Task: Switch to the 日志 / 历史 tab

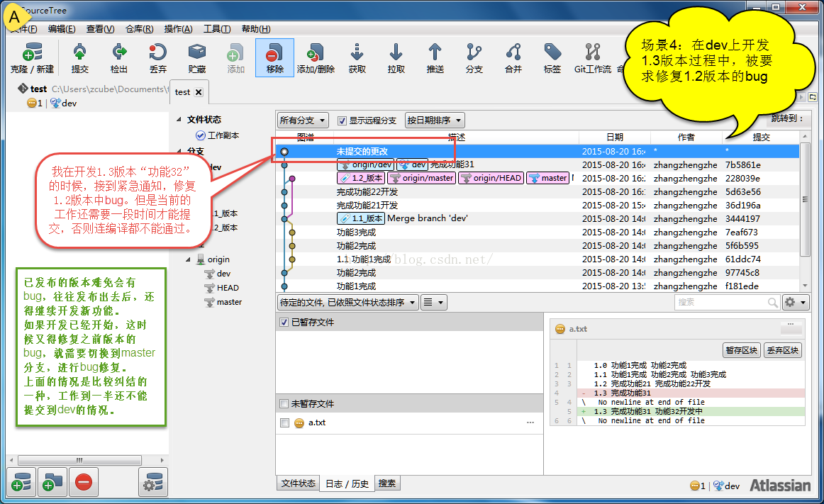Action: 347,483
